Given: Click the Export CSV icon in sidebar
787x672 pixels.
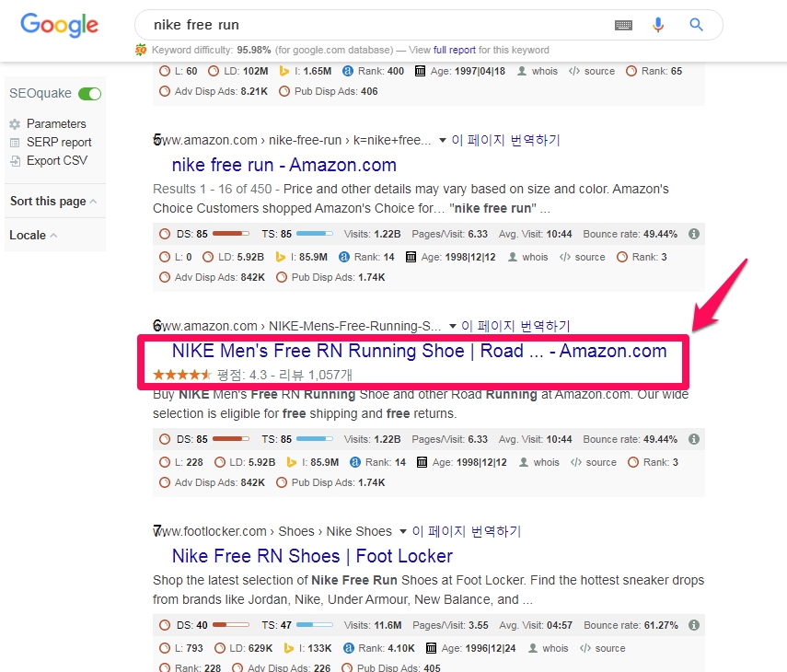Looking at the screenshot, I should point(15,161).
